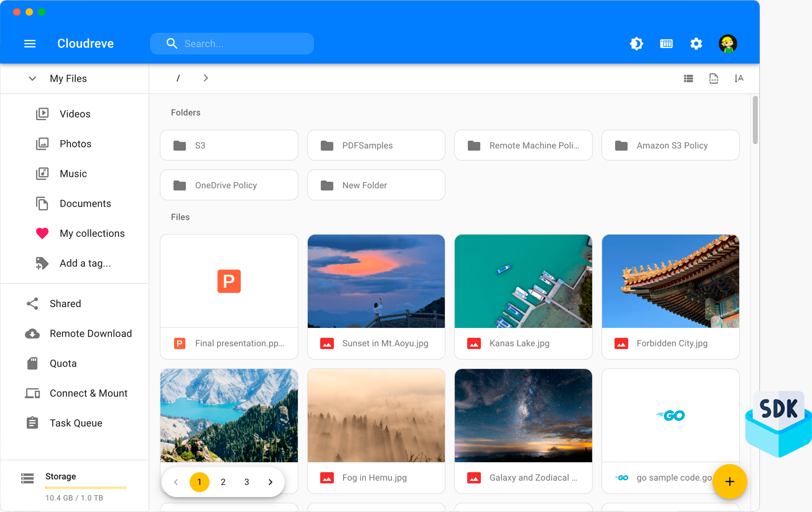The image size is (812, 512).
Task: Select the Fog in Hemu.jpg thumbnail
Action: [x=376, y=415]
